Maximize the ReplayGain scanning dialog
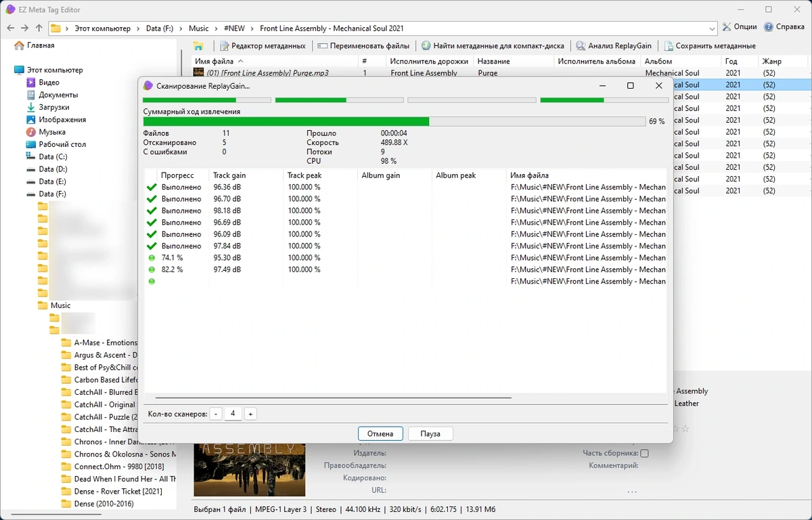812x520 pixels. point(630,86)
